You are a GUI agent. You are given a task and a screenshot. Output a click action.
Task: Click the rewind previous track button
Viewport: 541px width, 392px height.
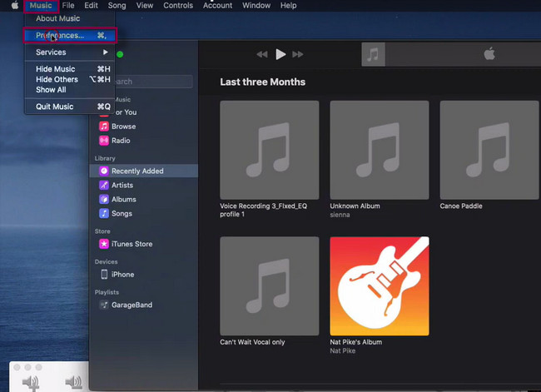coord(262,54)
